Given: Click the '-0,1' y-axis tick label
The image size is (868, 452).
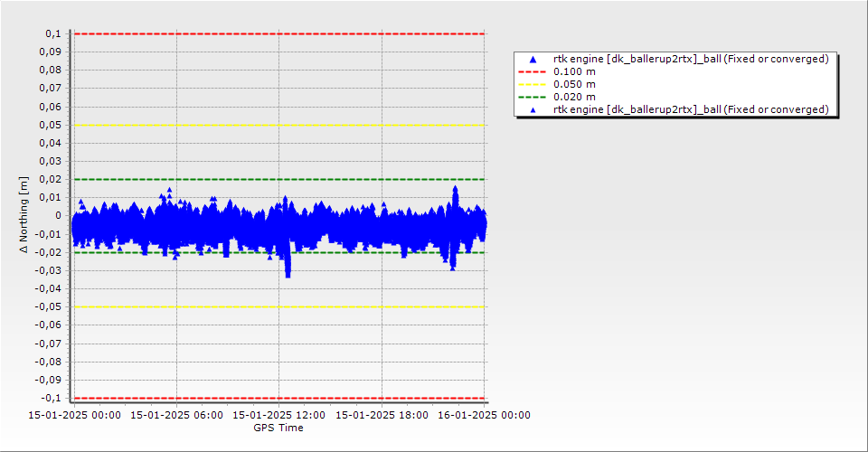Looking at the screenshot, I should coord(51,399).
